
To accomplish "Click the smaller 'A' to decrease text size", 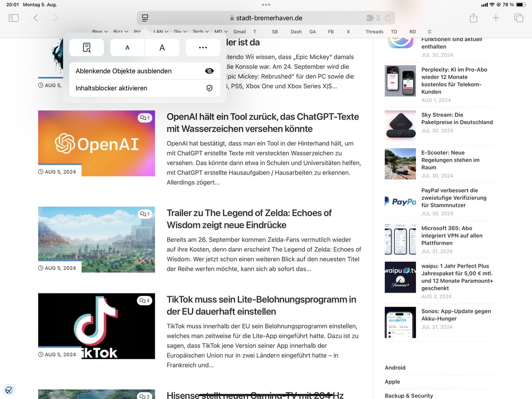I will (127, 47).
